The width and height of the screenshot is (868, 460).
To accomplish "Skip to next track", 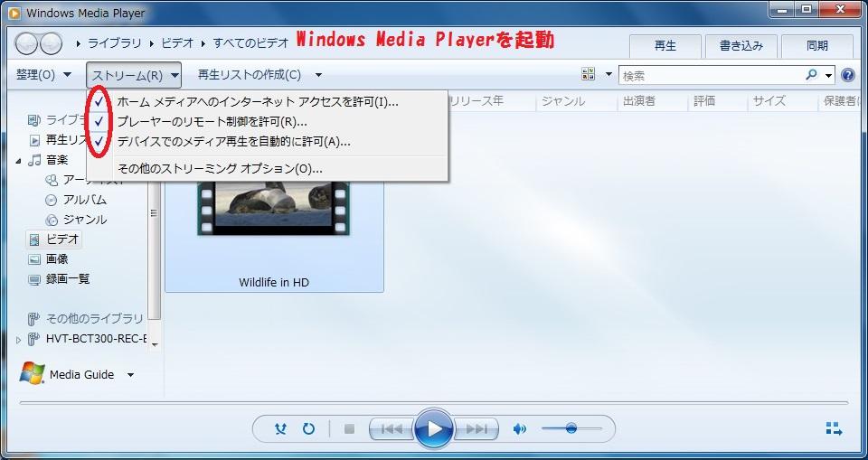I will pyautogui.click(x=476, y=429).
